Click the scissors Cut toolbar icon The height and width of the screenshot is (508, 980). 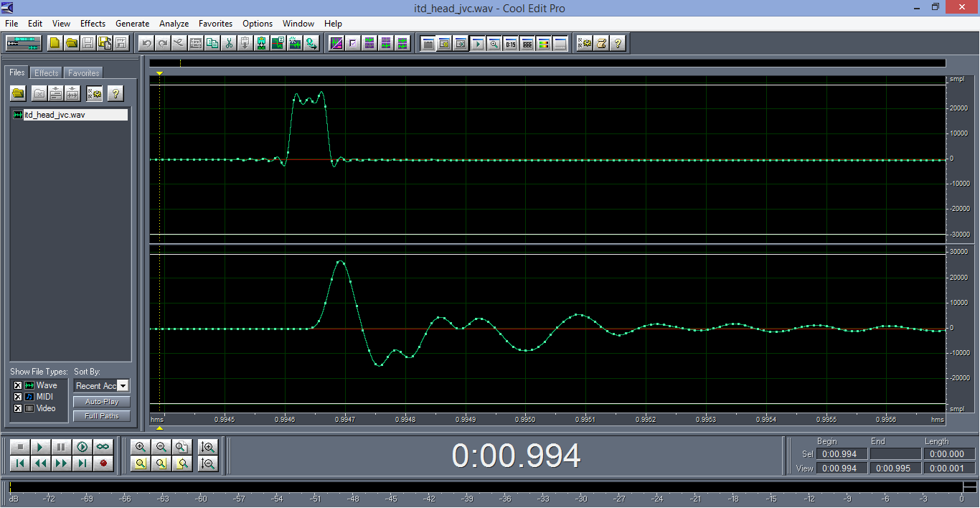(x=229, y=43)
